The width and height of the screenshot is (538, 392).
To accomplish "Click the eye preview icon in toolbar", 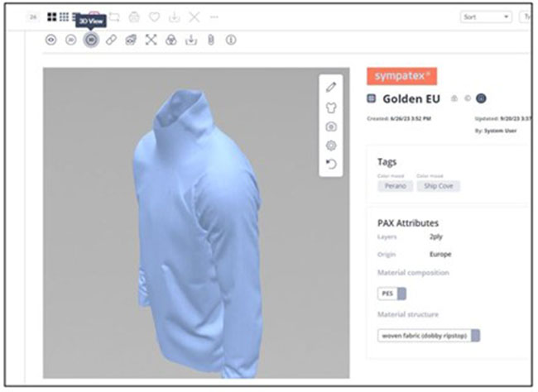I will click(x=50, y=40).
